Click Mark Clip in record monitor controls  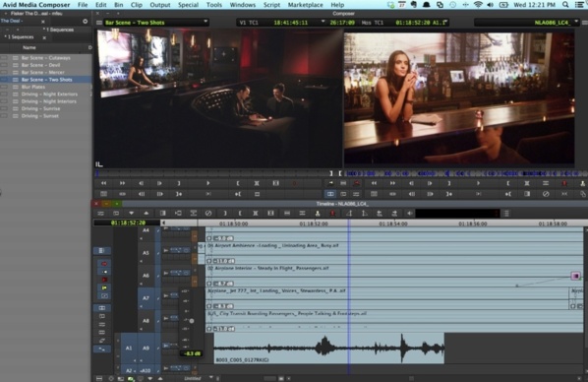point(527,183)
